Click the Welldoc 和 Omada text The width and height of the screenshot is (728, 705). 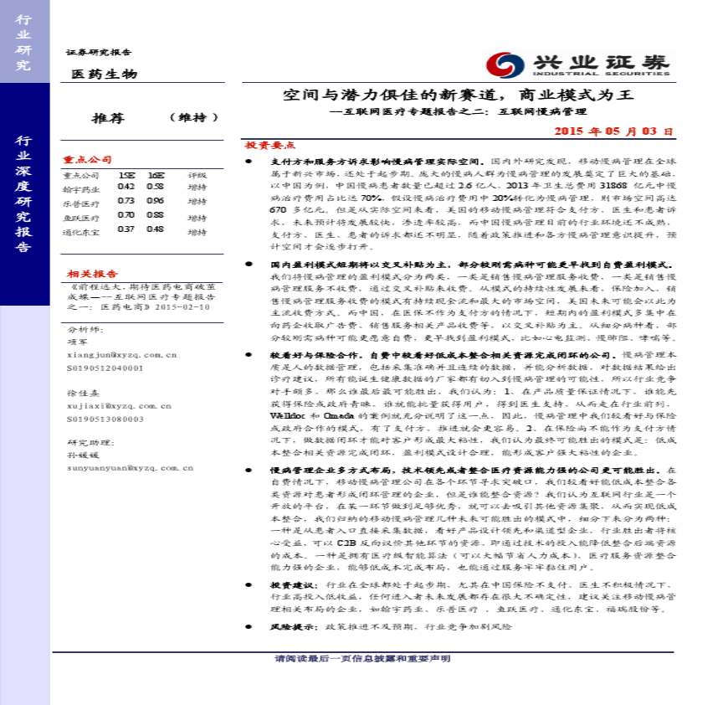(311, 415)
